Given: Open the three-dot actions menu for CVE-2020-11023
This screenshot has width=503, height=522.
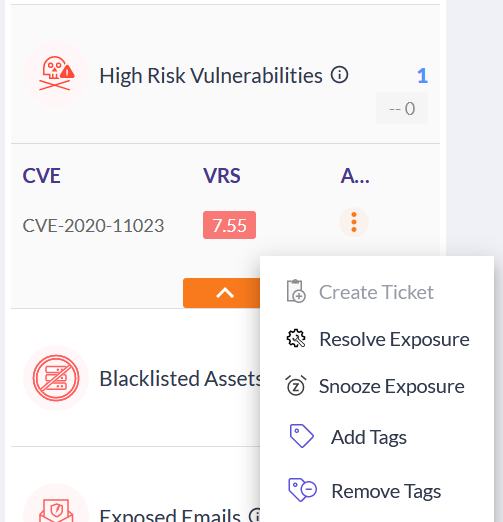Looking at the screenshot, I should (354, 222).
